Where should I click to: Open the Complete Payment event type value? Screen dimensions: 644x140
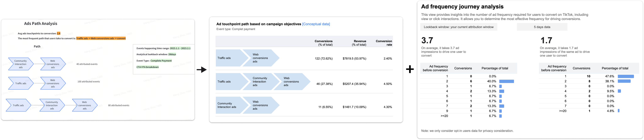click(161, 61)
